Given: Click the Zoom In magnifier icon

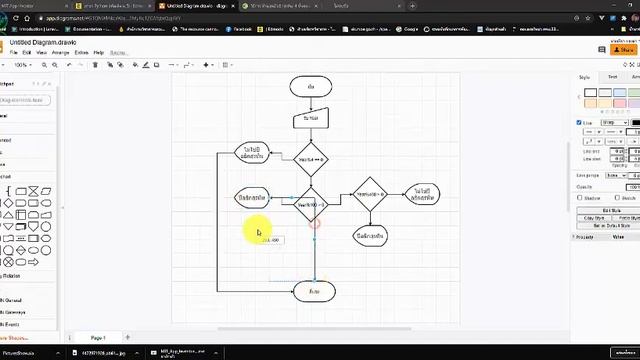Looking at the screenshot, I should coord(44,65).
